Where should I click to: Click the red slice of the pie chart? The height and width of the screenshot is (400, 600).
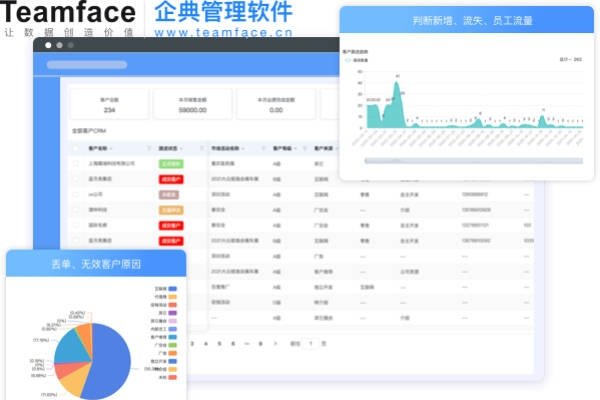65,369
